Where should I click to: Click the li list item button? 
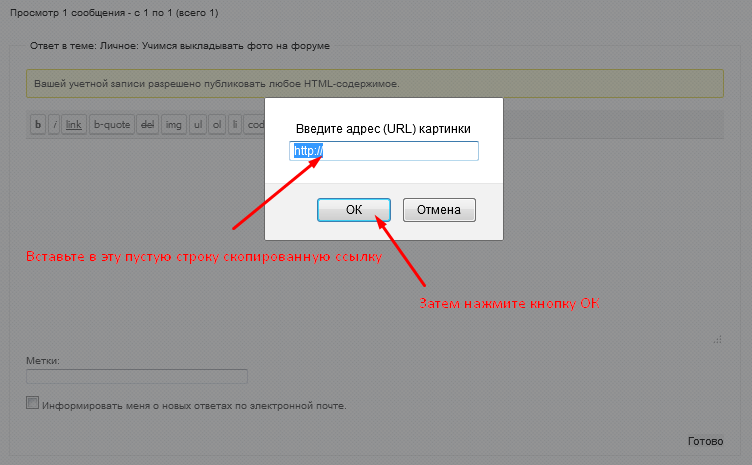235,125
